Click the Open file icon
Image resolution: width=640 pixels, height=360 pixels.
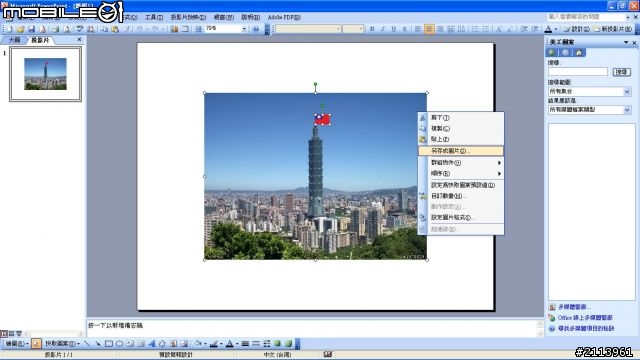pyautogui.click(x=20, y=29)
